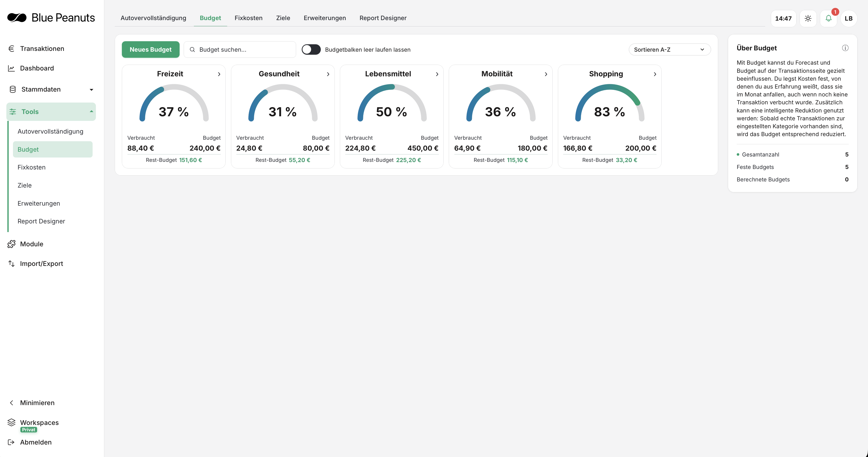
Task: Open the Dashboard chart icon
Action: [x=11, y=68]
